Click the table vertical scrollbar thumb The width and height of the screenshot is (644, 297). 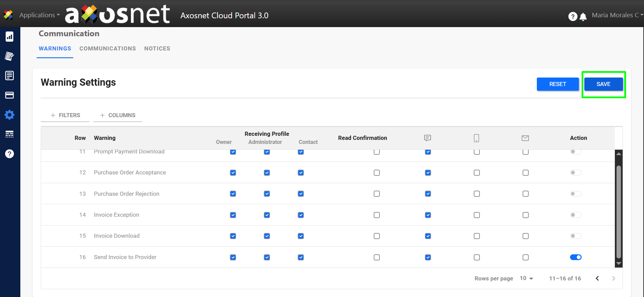point(619,212)
